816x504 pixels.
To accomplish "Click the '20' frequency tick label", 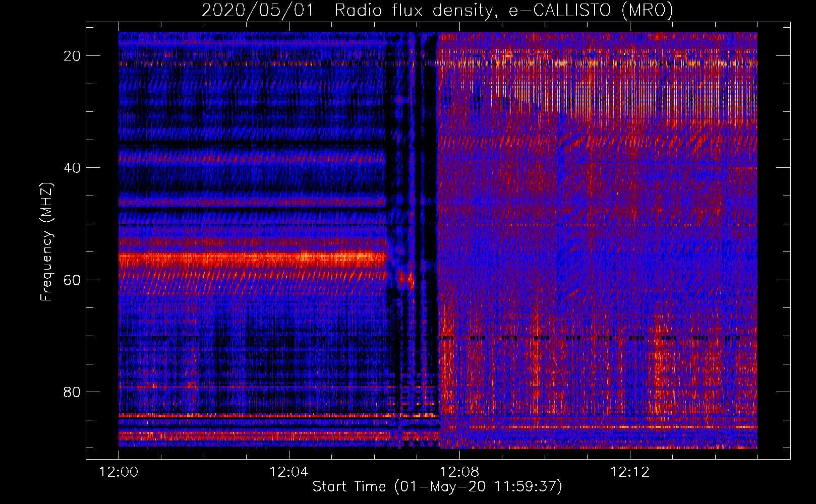I will click(x=73, y=56).
